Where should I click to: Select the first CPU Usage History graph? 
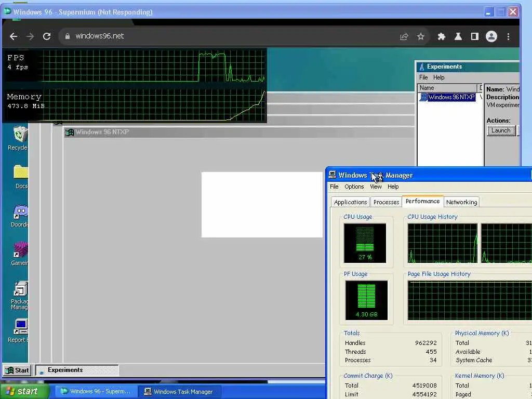pos(443,243)
